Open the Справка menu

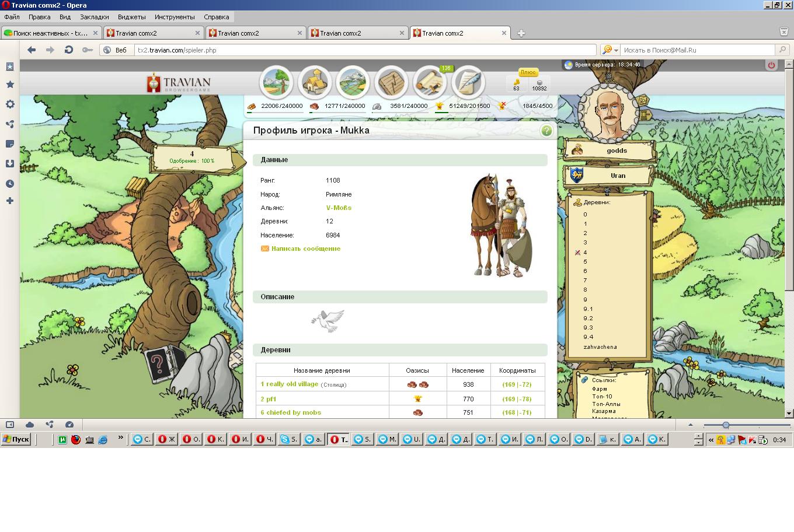coord(217,17)
